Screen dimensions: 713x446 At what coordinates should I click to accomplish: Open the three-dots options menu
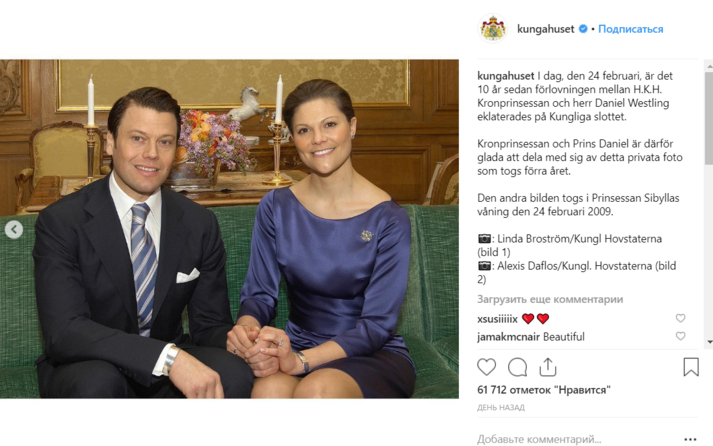[x=690, y=439]
